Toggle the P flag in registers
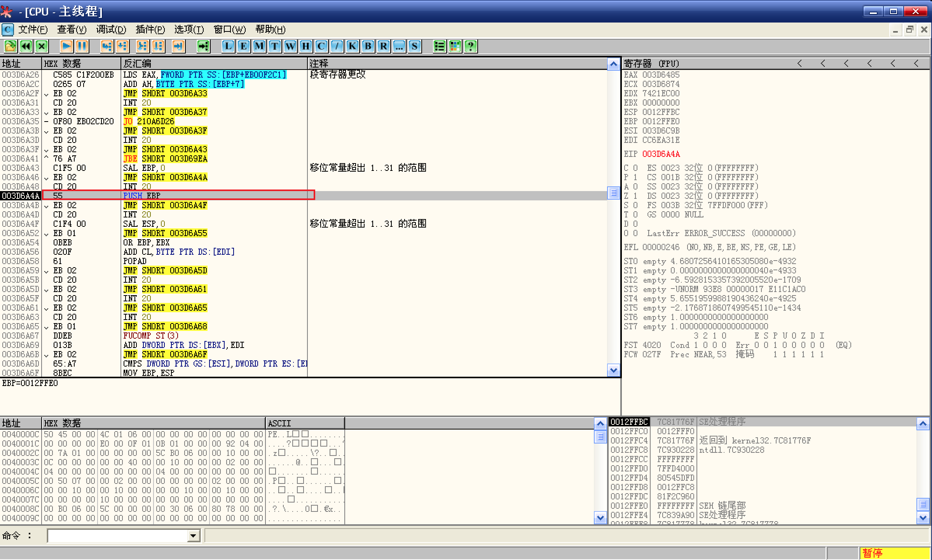This screenshot has width=932, height=560. pos(635,177)
